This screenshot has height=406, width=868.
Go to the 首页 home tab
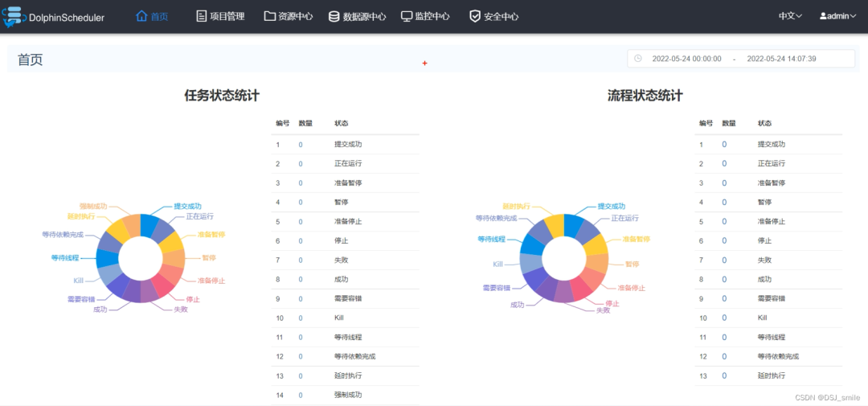click(152, 17)
